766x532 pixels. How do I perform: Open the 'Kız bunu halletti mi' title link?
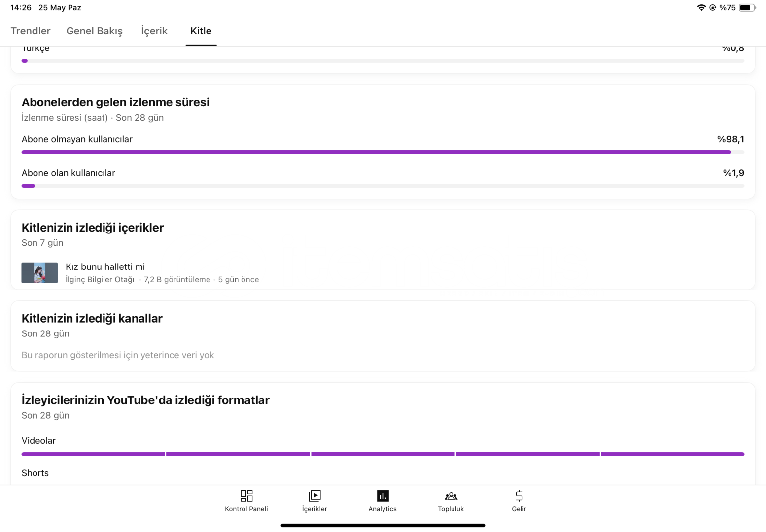pyautogui.click(x=105, y=266)
